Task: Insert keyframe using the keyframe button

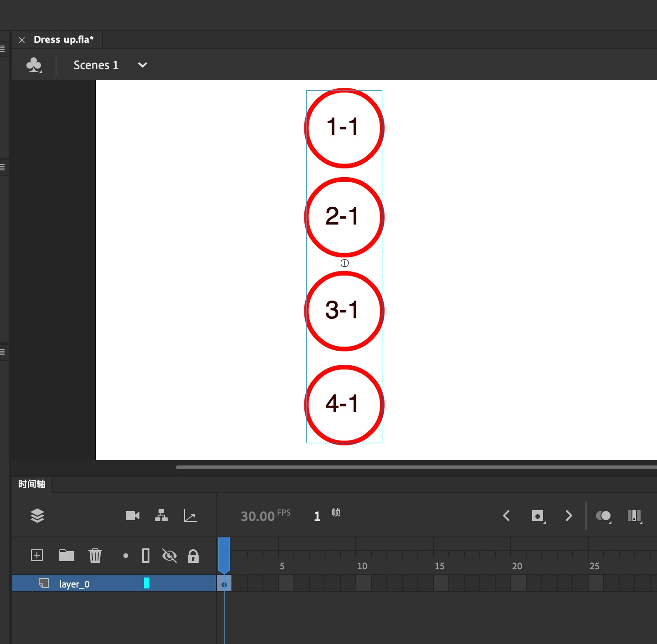Action: (539, 516)
